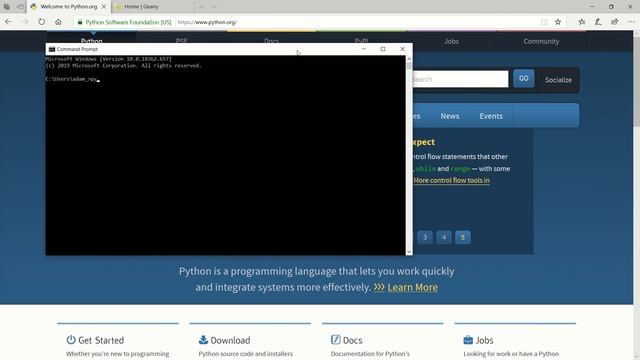Open reading view icon in address bar
This screenshot has height=360, width=640.
[x=544, y=22]
